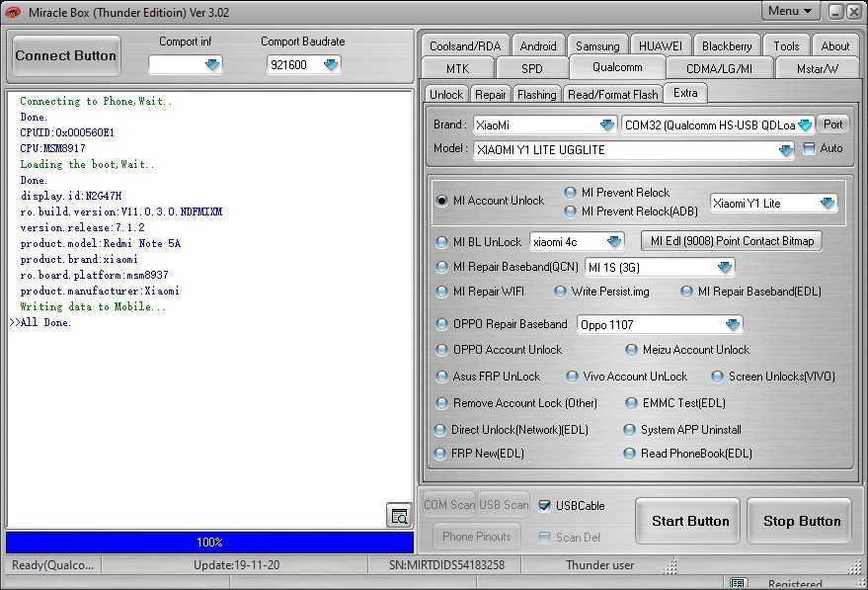Select OPPO Repair Baseband option
Image resolution: width=868 pixels, height=590 pixels.
(x=441, y=324)
